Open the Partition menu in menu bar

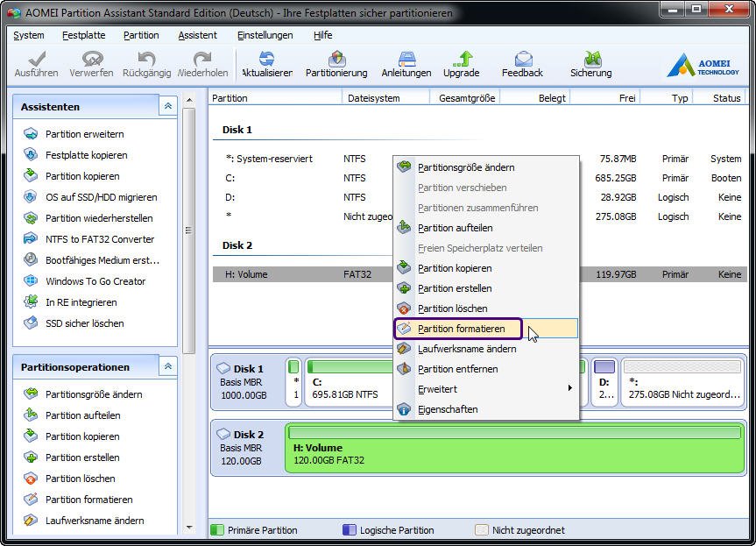tap(141, 35)
